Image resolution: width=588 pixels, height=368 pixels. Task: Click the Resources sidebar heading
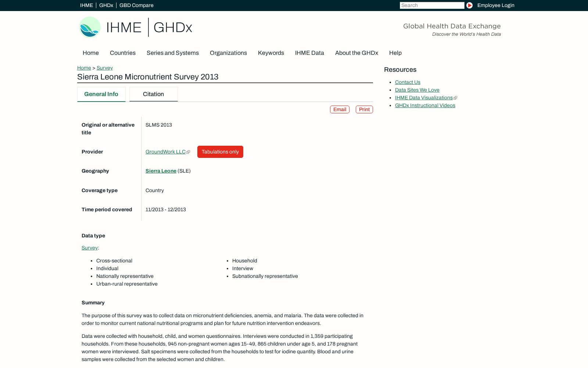400,70
